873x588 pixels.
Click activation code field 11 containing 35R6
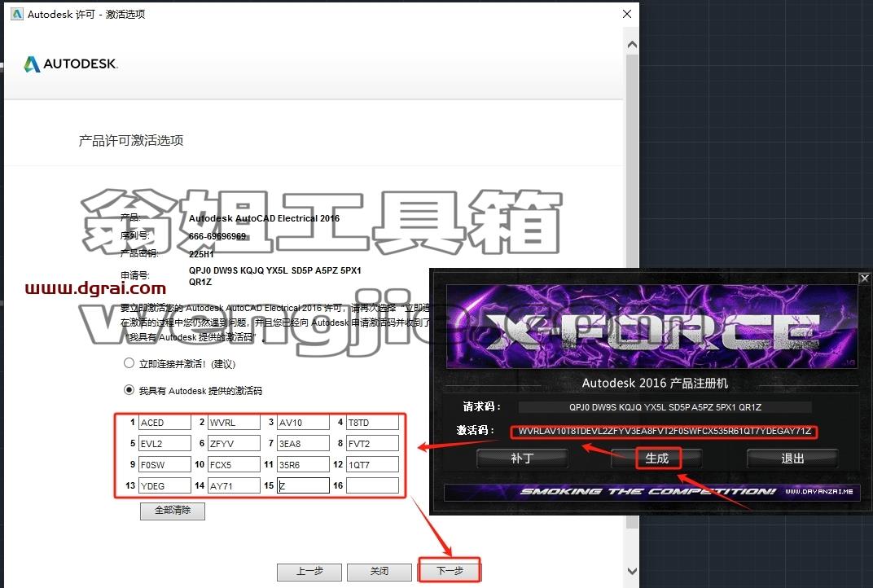(303, 464)
